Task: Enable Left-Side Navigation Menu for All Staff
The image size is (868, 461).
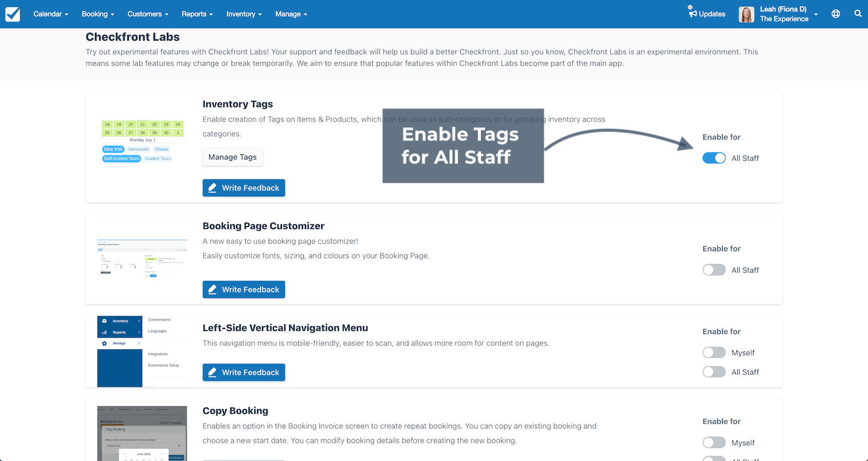Action: pyautogui.click(x=714, y=372)
